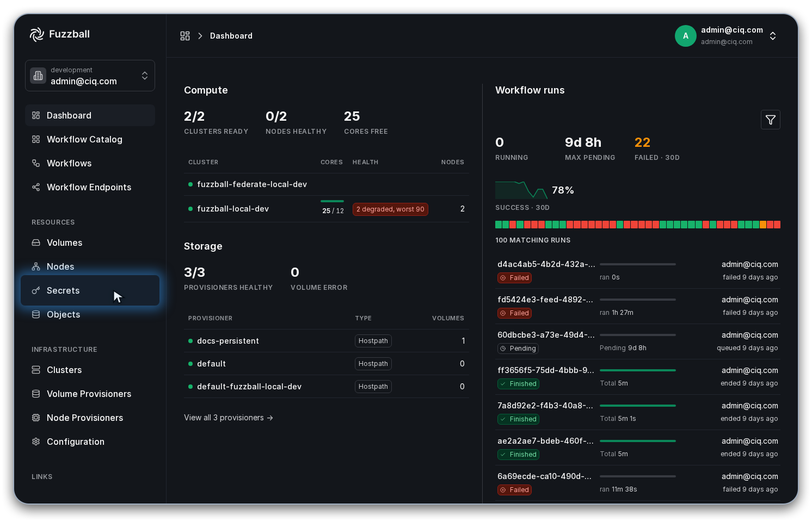This screenshot has height=522, width=812.
Task: Click the green A user avatar
Action: pos(686,36)
